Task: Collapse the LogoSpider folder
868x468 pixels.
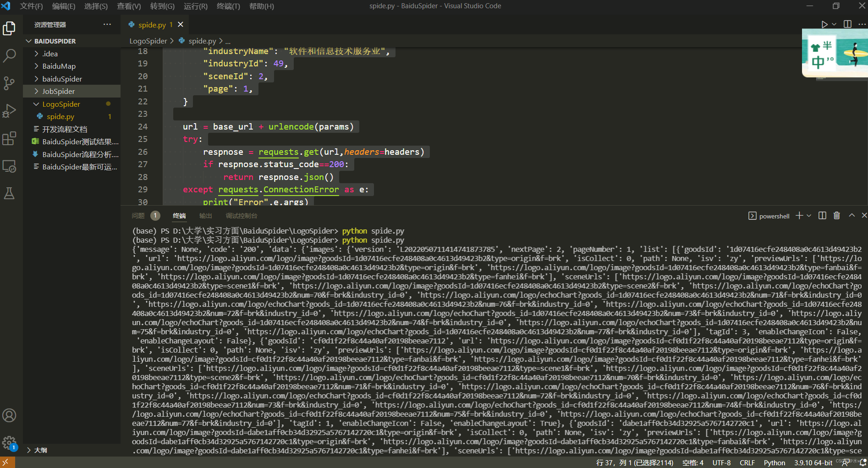Action: [x=72, y=104]
